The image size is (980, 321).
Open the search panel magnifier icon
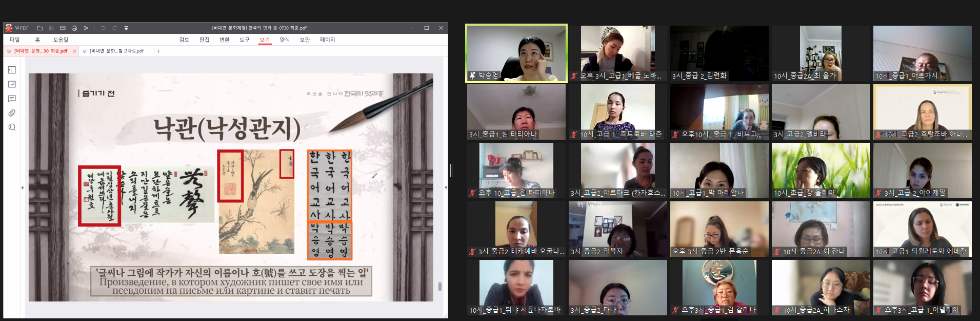click(x=12, y=127)
